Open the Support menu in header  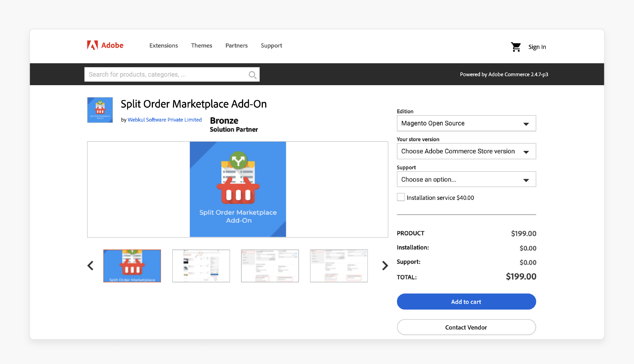(271, 46)
